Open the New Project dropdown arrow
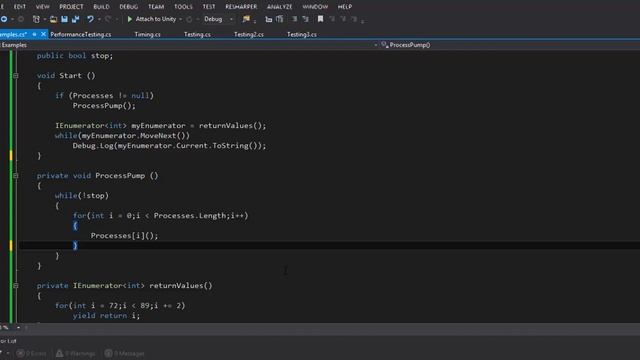Image resolution: width=640 pixels, height=360 pixels. 44,19
